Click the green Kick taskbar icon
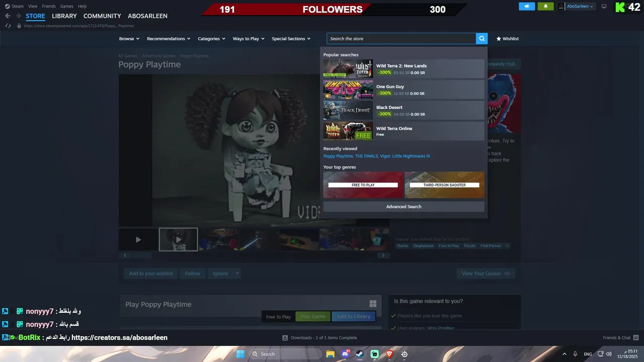The height and width of the screenshot is (362, 644). tap(375, 354)
